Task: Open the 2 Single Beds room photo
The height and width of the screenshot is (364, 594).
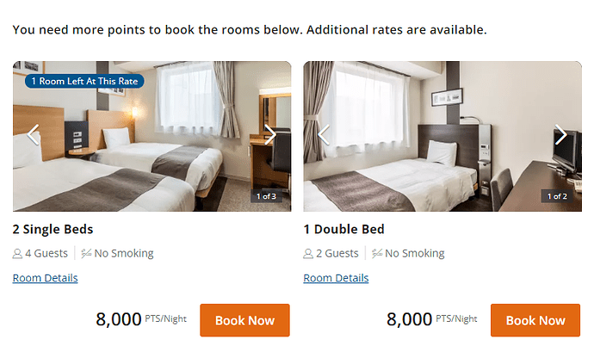Action: 152,136
